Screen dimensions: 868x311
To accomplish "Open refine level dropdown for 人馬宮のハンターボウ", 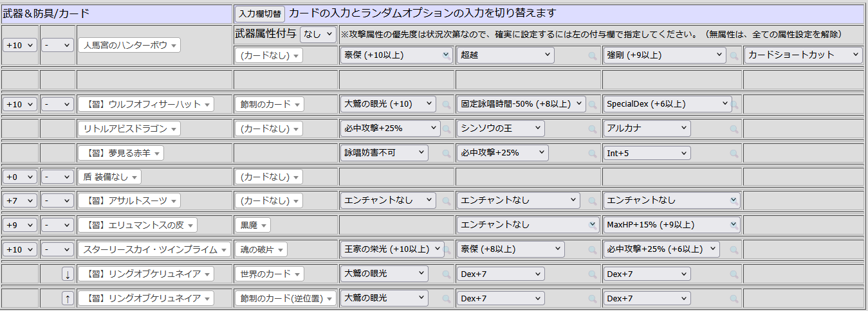I will pos(20,46).
